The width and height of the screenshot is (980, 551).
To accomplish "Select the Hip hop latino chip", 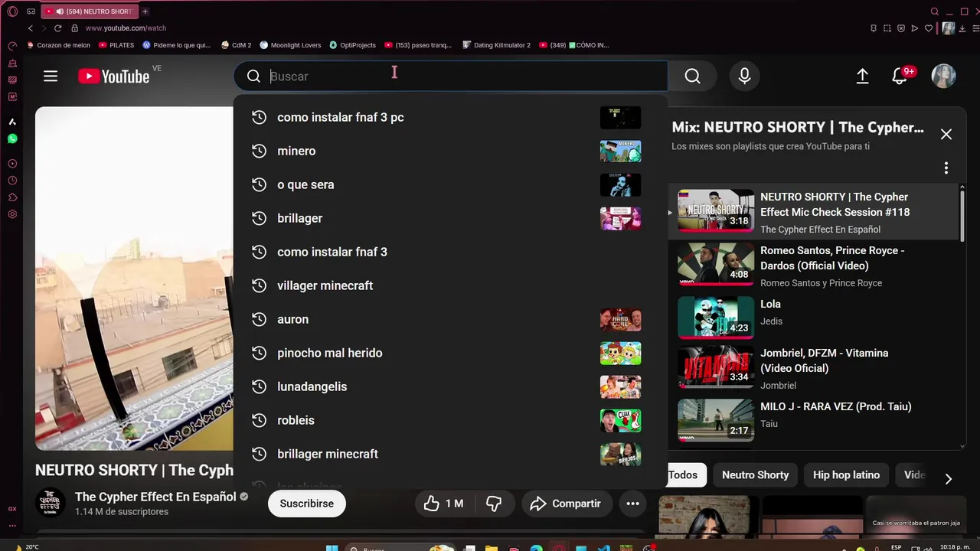I will coord(846,474).
